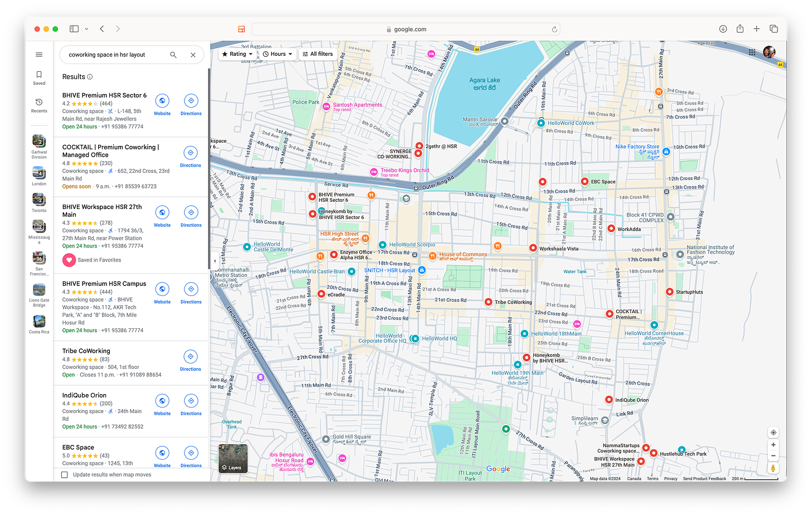812x515 pixels.
Task: Open Safari downloads
Action: (x=723, y=29)
